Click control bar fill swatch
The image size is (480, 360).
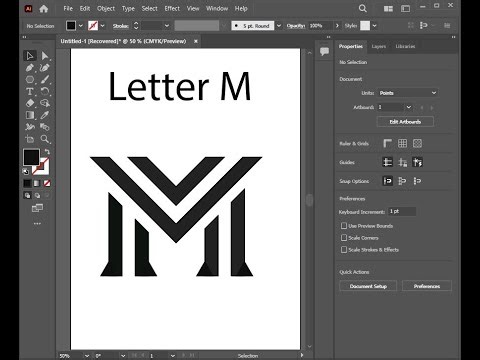coord(71,26)
